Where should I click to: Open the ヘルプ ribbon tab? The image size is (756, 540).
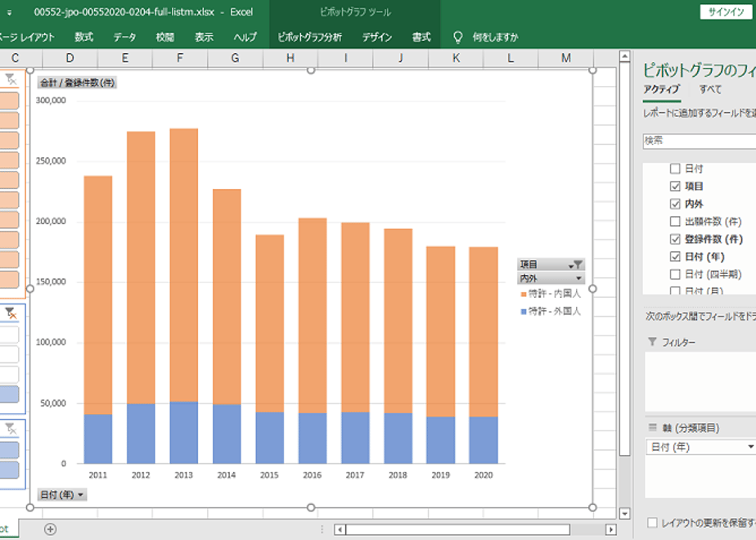(x=245, y=37)
